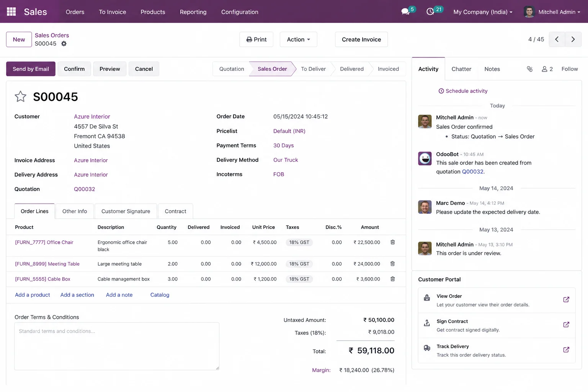The width and height of the screenshot is (588, 392).
Task: Go to the next record arrow
Action: tap(573, 39)
